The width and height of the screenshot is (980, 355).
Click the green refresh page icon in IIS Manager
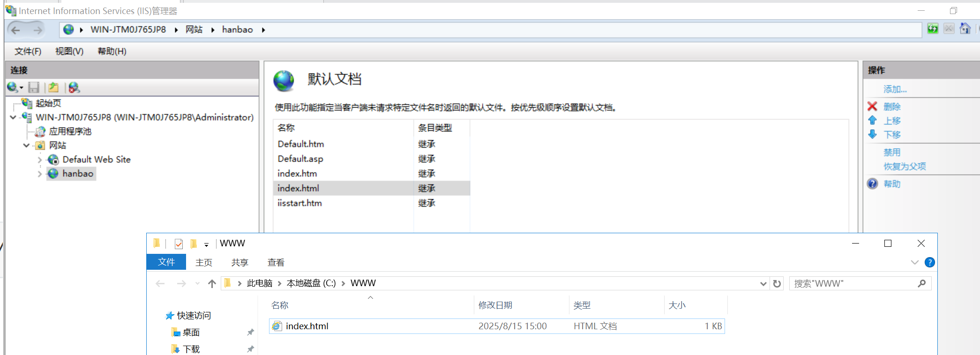coord(933,29)
